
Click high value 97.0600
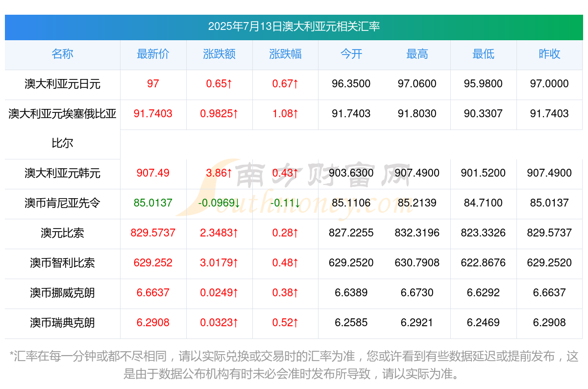pyautogui.click(x=417, y=84)
